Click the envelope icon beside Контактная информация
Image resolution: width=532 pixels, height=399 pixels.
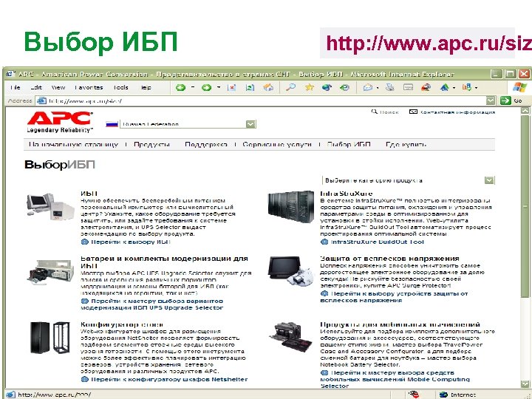(x=413, y=112)
